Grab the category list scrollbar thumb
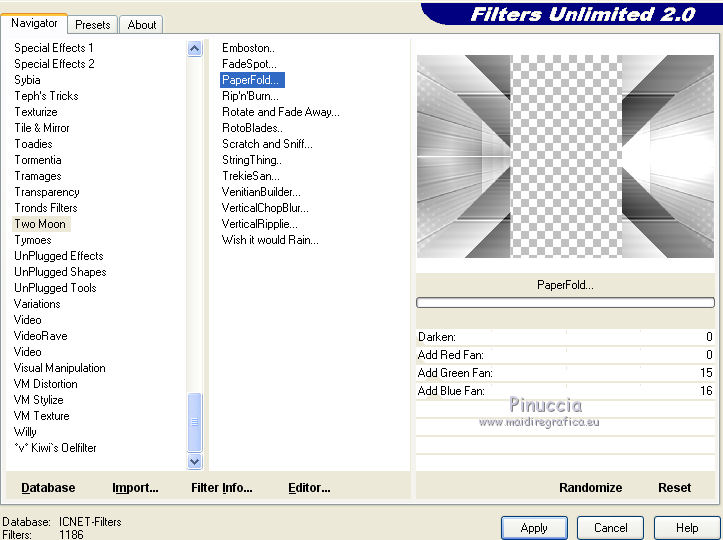This screenshot has width=723, height=540. (x=195, y=422)
